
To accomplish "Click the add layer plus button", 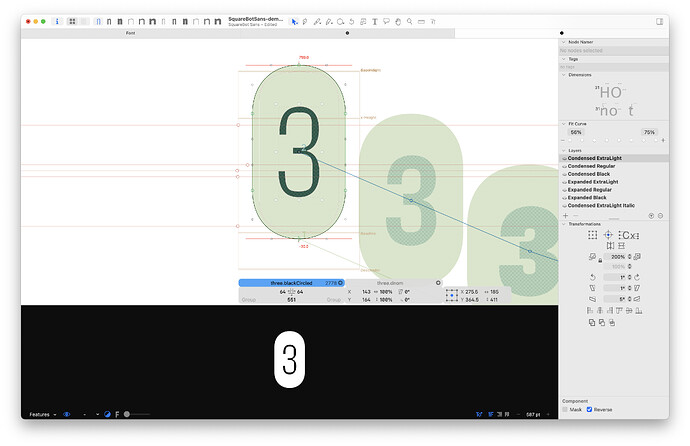I will (x=565, y=215).
